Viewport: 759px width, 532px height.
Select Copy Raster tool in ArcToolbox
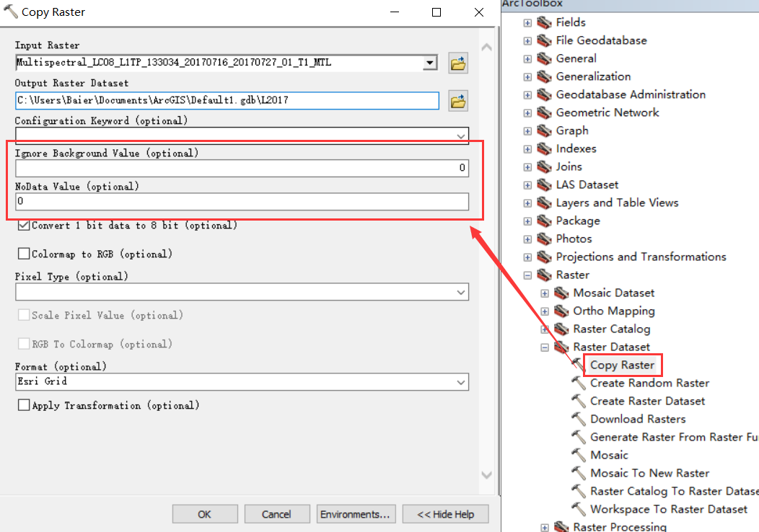pos(622,365)
